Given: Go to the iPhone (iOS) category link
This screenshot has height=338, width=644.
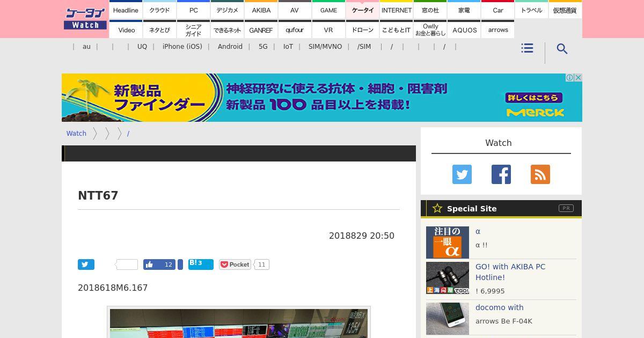Looking at the screenshot, I should [x=182, y=47].
